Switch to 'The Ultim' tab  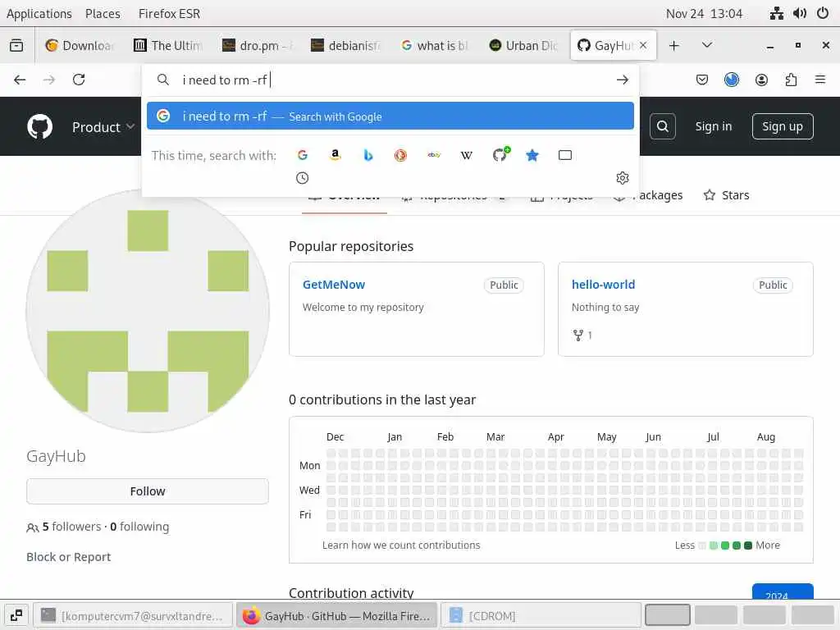[168, 46]
